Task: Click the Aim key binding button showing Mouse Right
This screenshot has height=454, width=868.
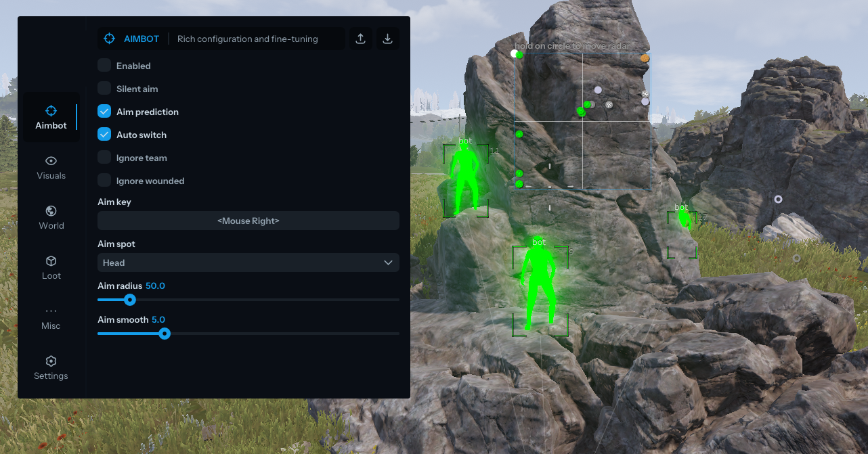Action: pos(248,221)
